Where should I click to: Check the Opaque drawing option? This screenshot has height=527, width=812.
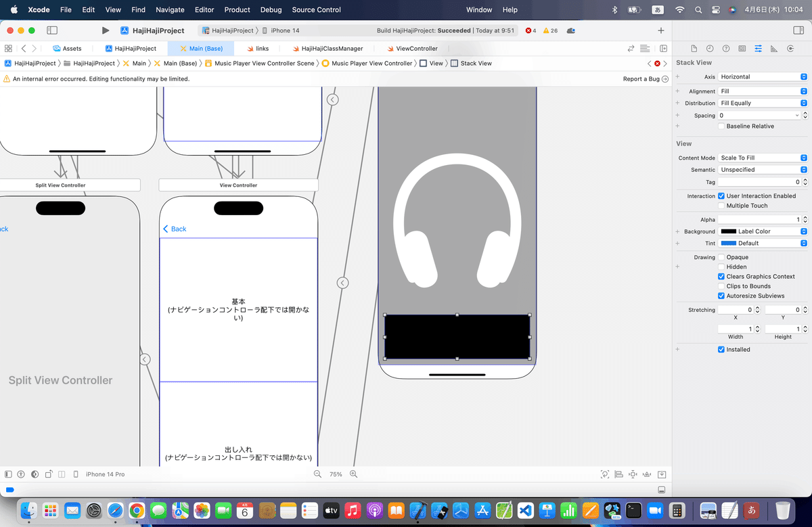[x=721, y=257]
